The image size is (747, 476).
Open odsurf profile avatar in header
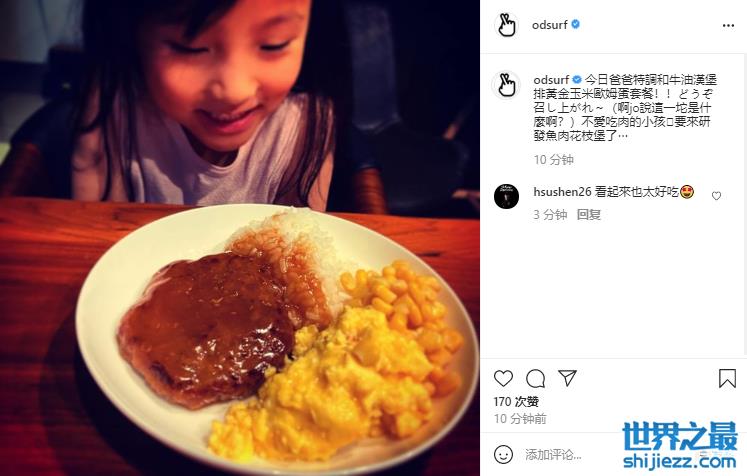506,25
